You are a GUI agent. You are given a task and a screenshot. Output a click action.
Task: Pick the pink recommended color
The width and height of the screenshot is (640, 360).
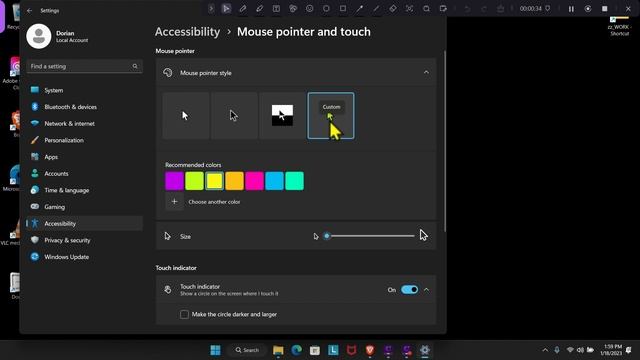[x=254, y=181]
